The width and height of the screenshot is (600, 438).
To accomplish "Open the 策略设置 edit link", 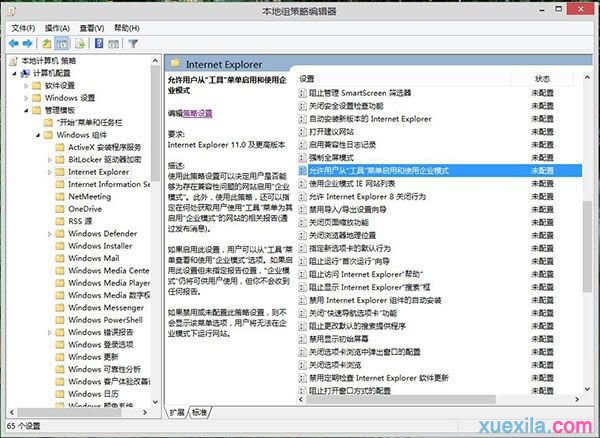I will (x=197, y=113).
